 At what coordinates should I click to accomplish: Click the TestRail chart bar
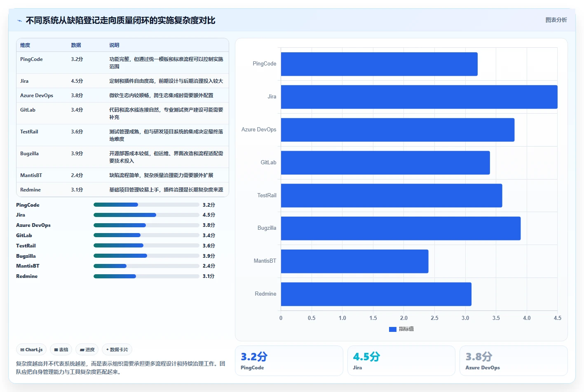point(392,196)
